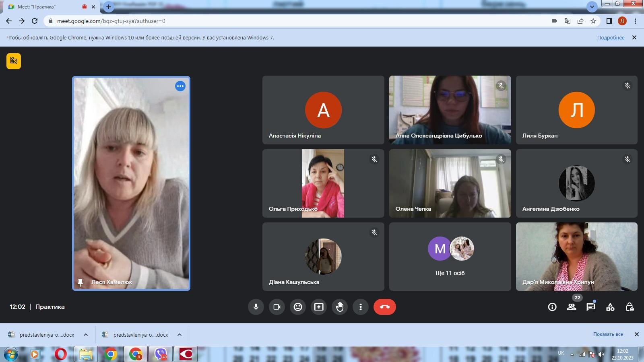Screen dimensions: 644x362
Task: Open the Ще 11 осіб tile
Action: [450, 257]
